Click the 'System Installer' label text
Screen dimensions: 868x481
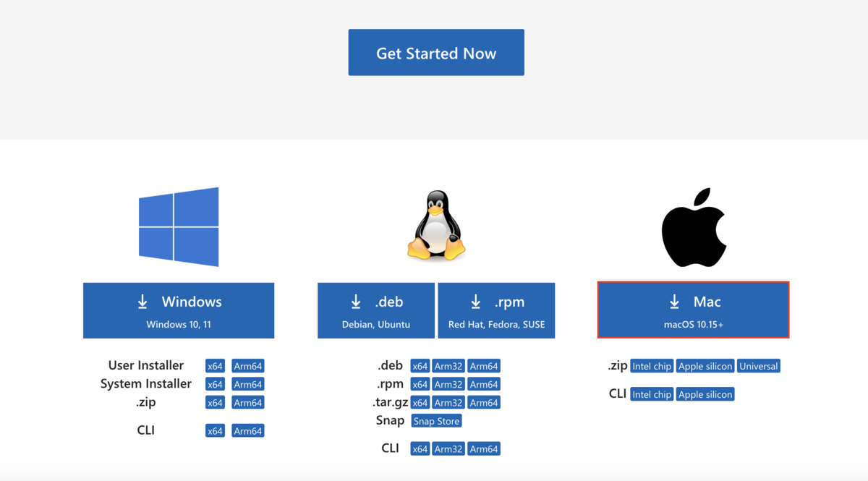tap(146, 383)
